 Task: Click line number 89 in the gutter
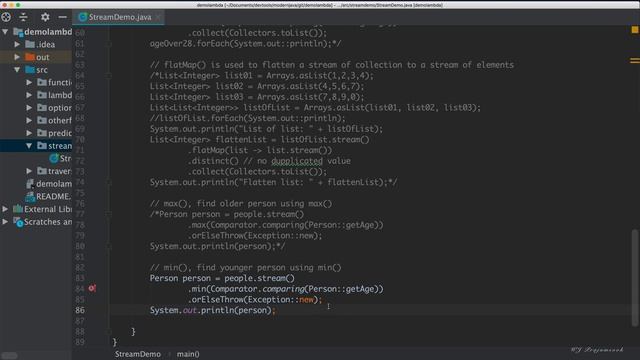[80, 342]
